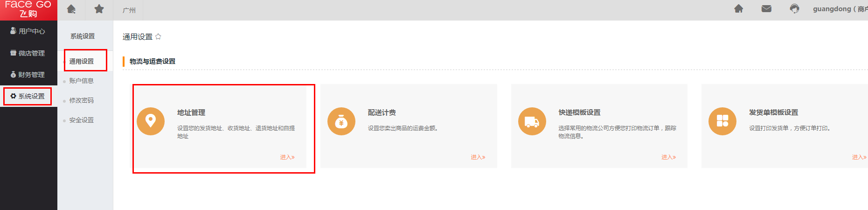This screenshot has width=868, height=210.
Task: Toggle the favorite star next to 通用设置 title
Action: click(158, 36)
